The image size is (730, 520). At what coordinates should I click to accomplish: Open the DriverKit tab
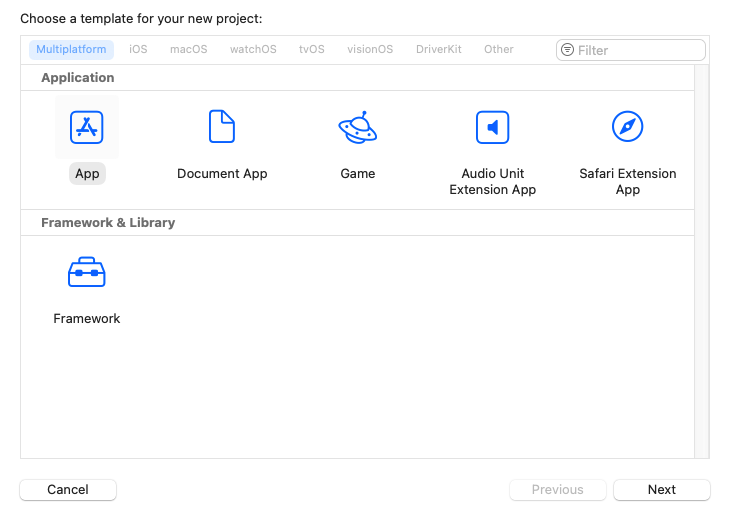[x=439, y=49]
